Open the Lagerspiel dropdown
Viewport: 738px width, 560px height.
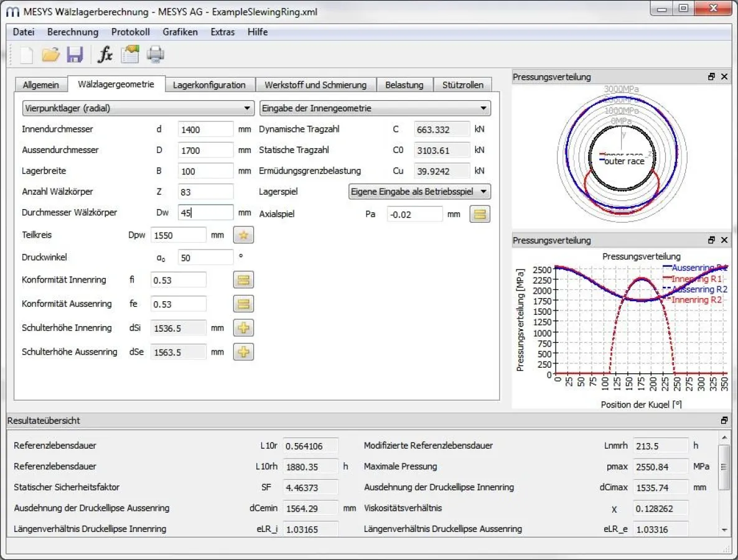tap(419, 192)
